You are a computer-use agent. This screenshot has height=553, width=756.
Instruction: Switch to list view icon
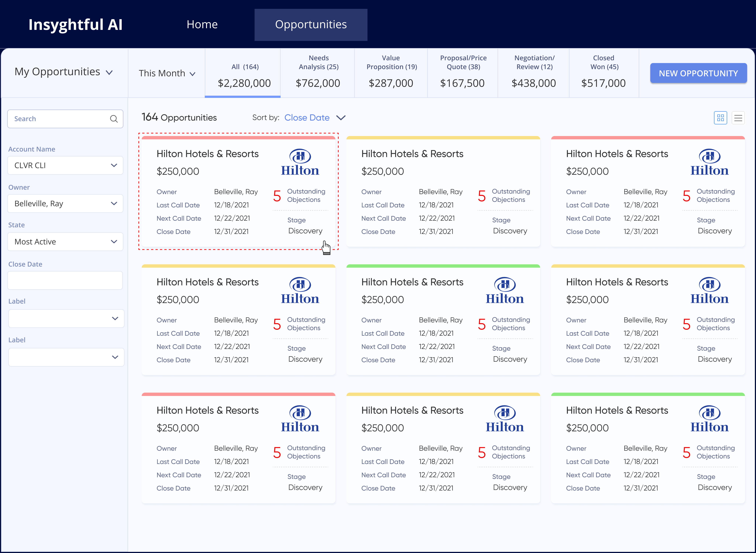(x=738, y=118)
